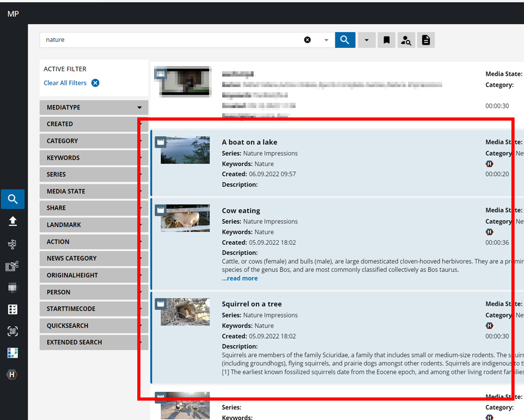
Task: Click "...read more" under Cow eating
Action: 239,278
